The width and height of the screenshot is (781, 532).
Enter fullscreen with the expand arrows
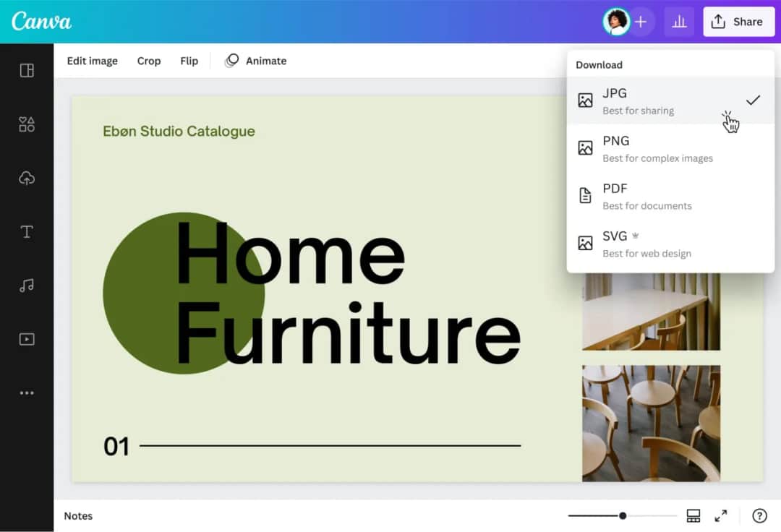tap(721, 515)
